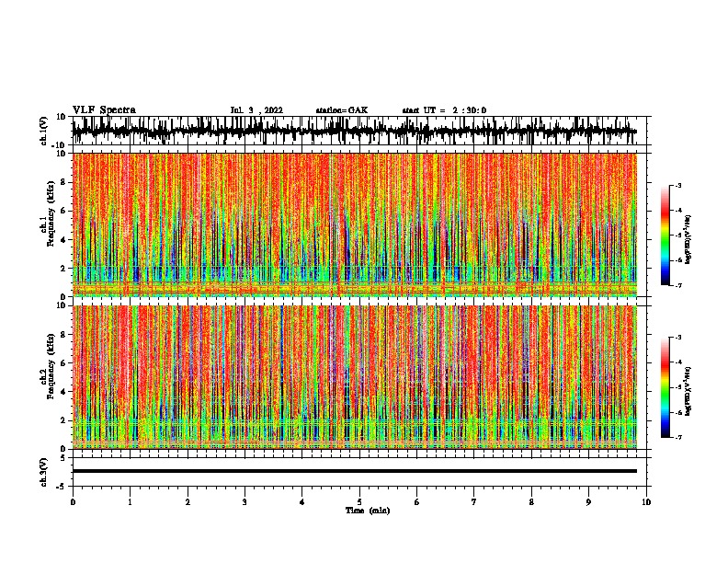Click the 'VLF Spectra' title text
The width and height of the screenshot is (728, 563).
[x=104, y=110]
